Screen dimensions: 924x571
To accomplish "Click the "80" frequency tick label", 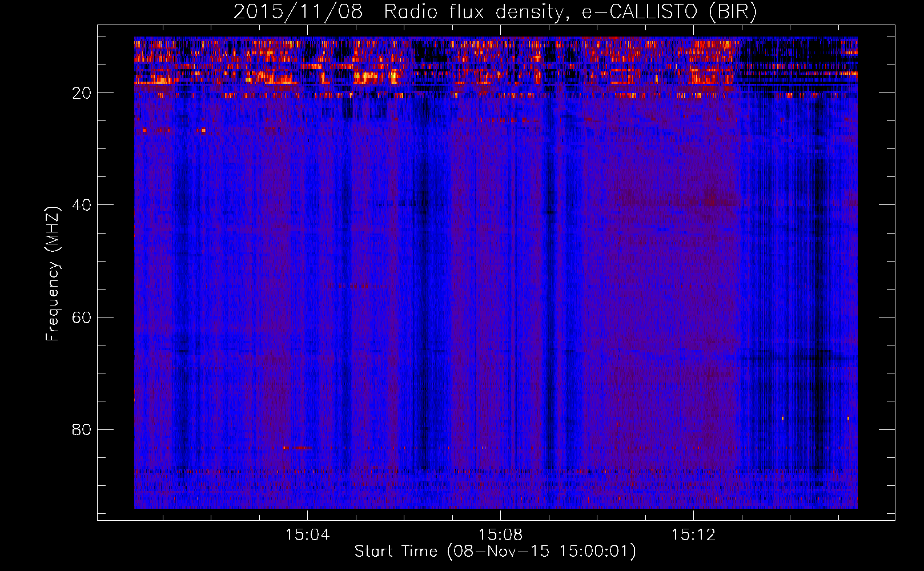I will [x=82, y=429].
